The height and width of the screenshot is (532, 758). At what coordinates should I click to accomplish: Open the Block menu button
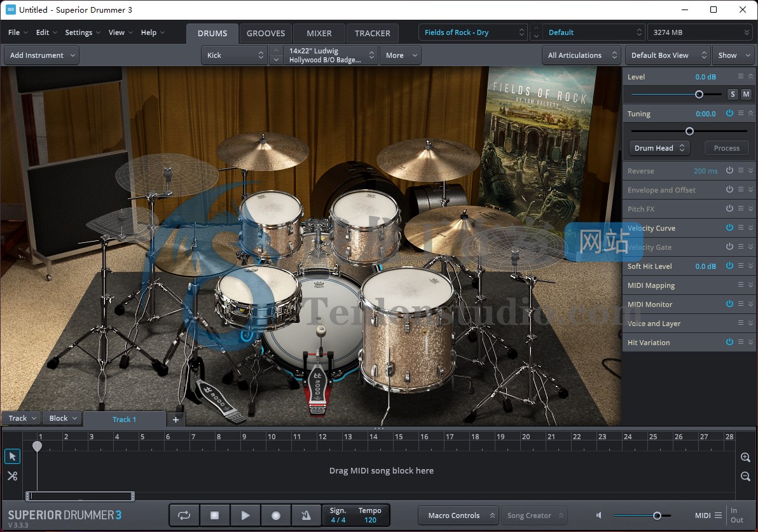(x=63, y=418)
